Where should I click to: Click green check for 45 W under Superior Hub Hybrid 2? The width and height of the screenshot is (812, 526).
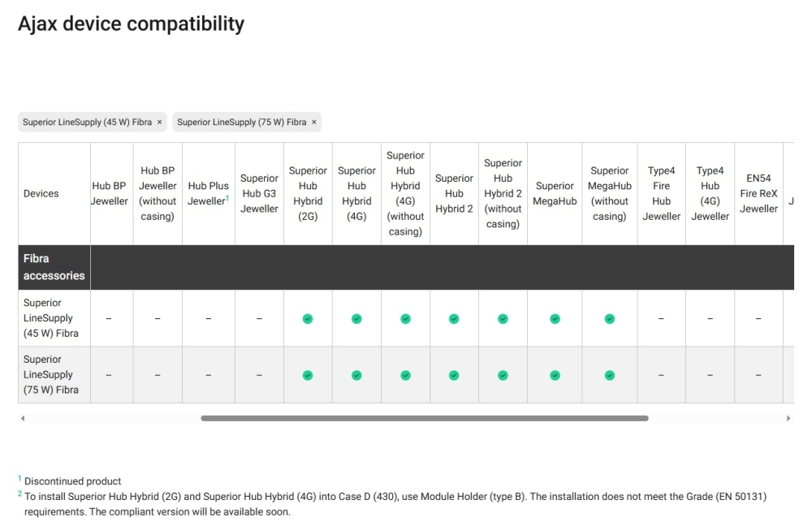[x=454, y=319]
